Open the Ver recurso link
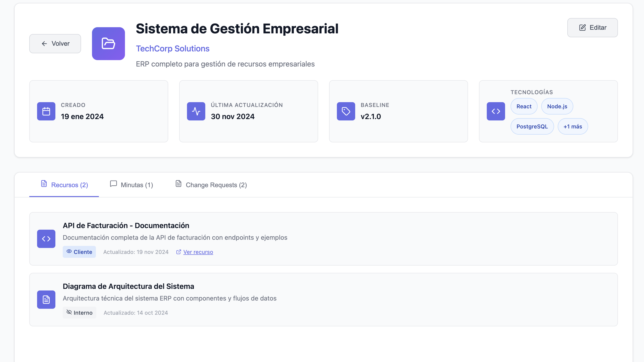644x362 pixels. click(198, 252)
